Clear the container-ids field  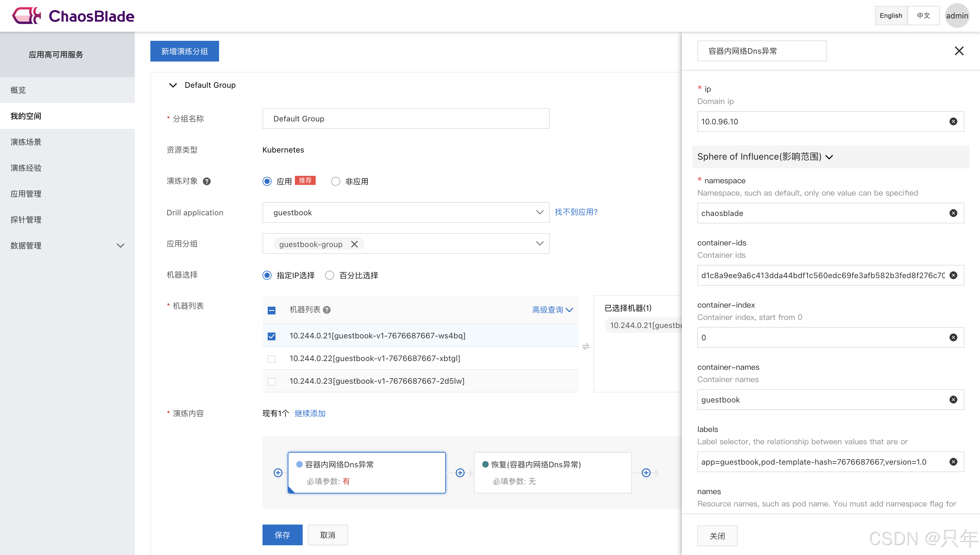(x=953, y=275)
